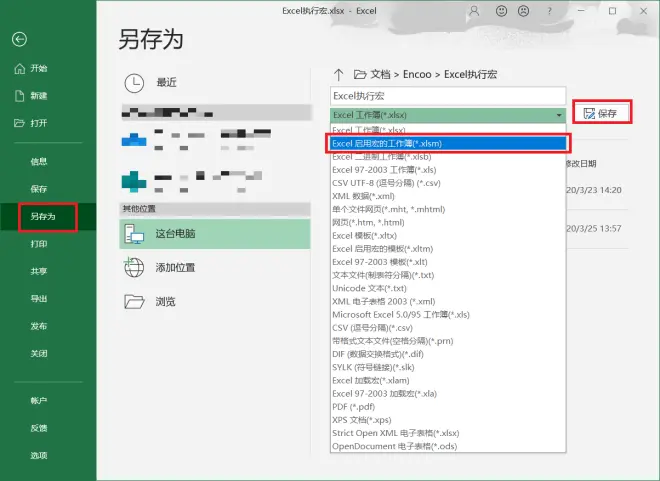Click Encoo in the breadcrumb path

click(417, 74)
